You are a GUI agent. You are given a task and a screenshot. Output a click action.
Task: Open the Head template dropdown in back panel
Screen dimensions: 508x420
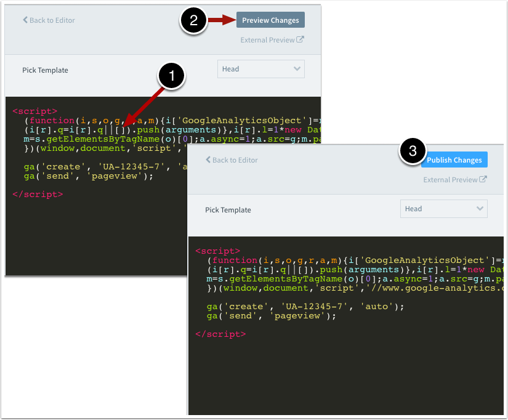261,69
